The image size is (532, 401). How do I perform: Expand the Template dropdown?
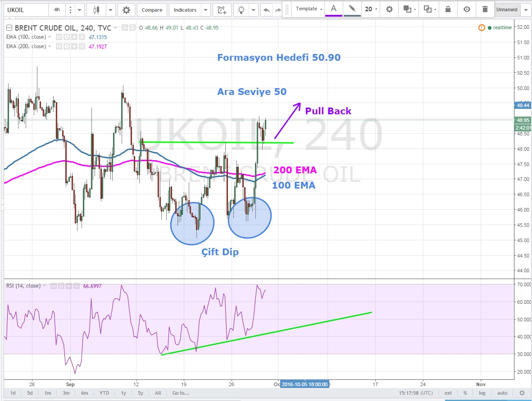coord(309,9)
